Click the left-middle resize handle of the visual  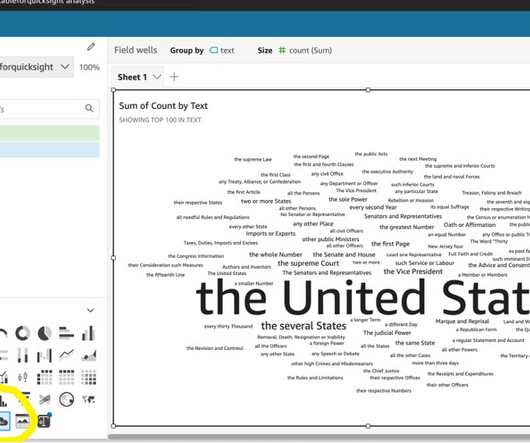[x=114, y=258]
